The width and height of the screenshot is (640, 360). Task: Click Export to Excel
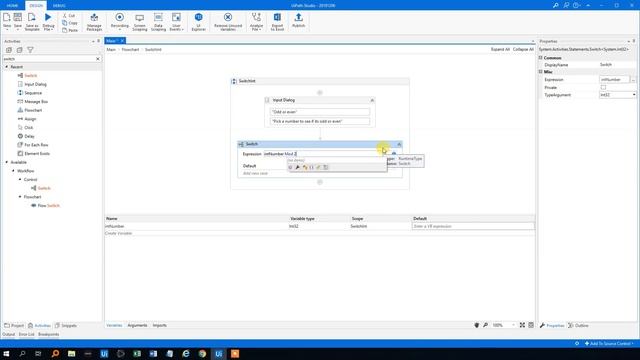pos(277,21)
